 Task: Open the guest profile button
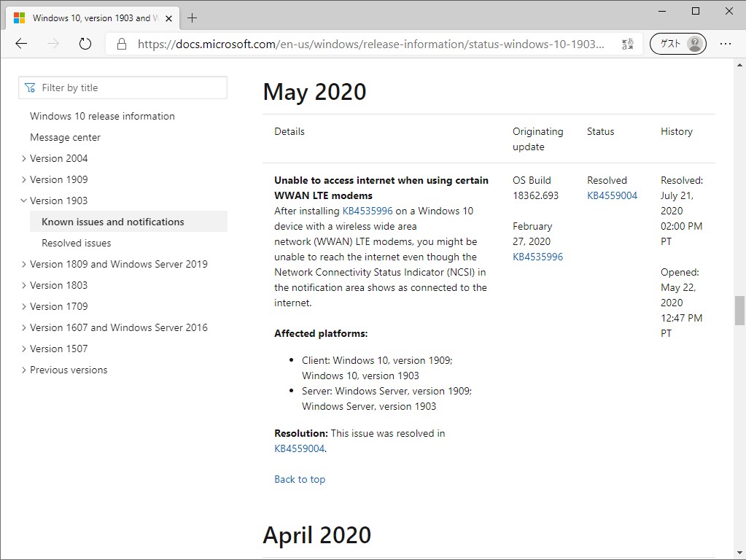[x=677, y=44]
